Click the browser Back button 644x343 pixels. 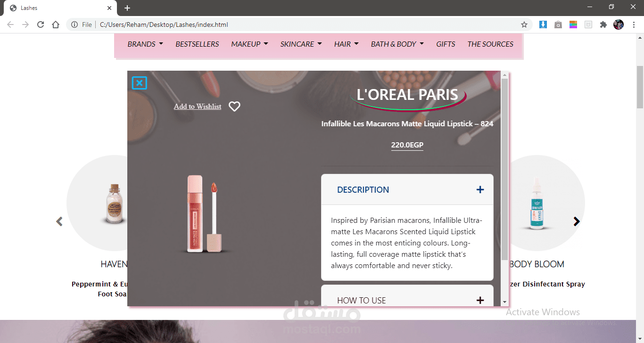tap(10, 24)
